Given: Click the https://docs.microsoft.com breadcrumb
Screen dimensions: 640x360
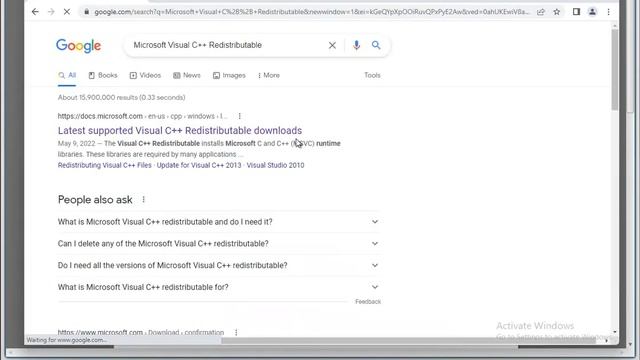Looking at the screenshot, I should [100, 116].
